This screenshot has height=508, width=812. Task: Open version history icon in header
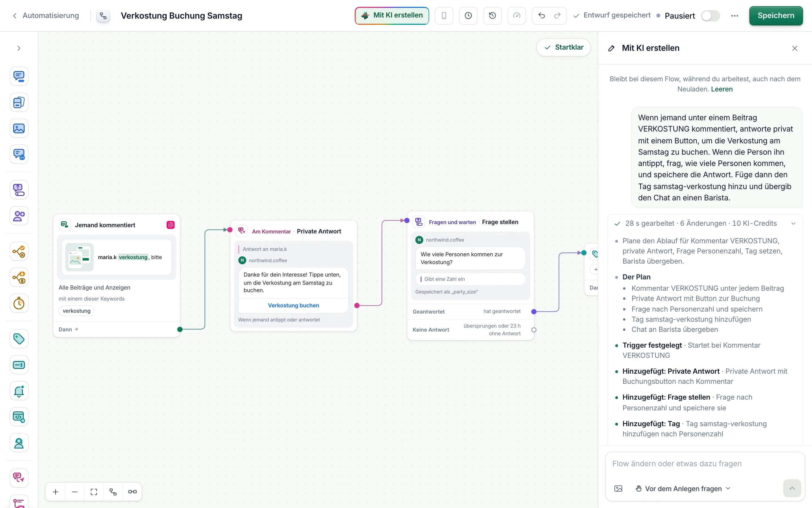[492, 16]
